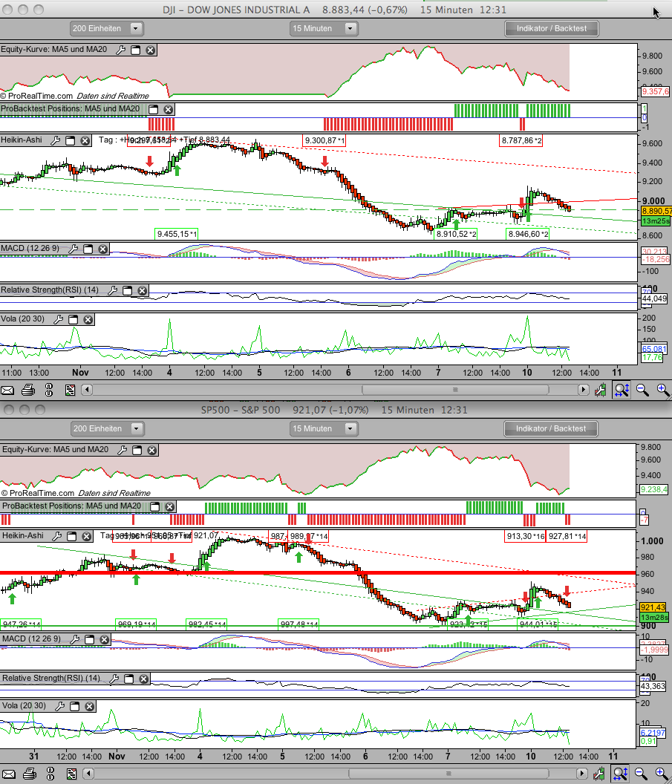Image resolution: width=672 pixels, height=784 pixels.
Task: Click list report icon in SP500 toolbar
Action: [71, 774]
